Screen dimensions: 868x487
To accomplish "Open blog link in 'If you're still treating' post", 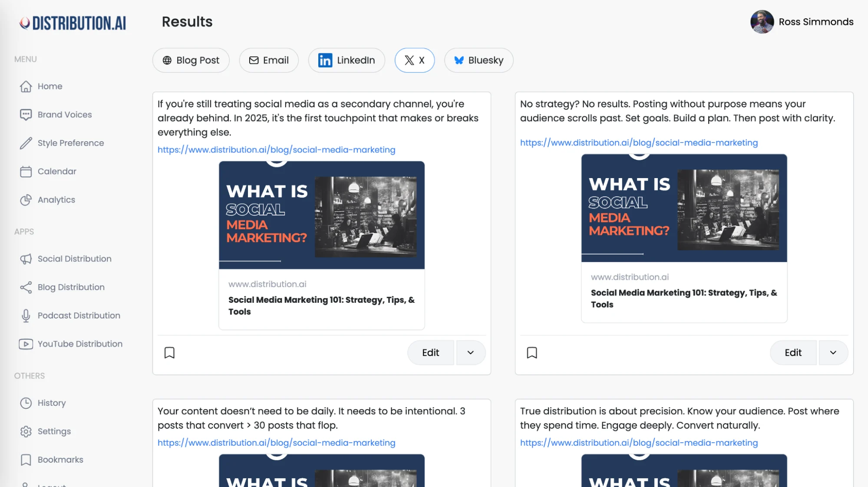I will click(277, 150).
